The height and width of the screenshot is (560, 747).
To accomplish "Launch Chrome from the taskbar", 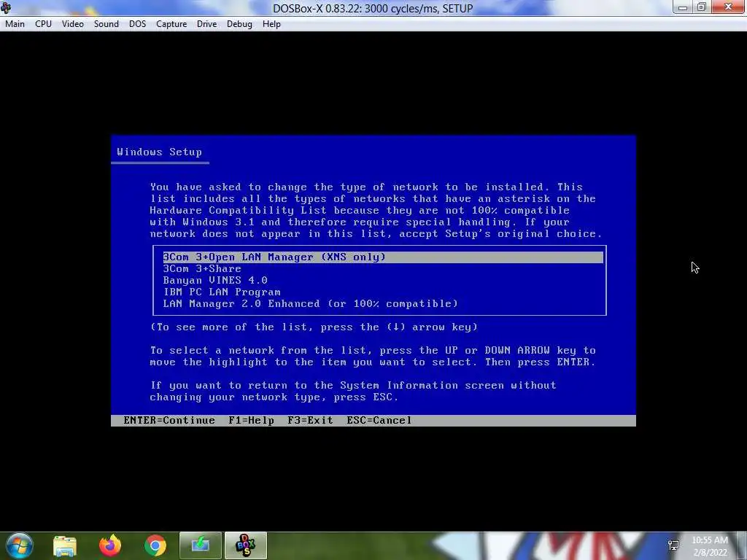I will point(155,545).
